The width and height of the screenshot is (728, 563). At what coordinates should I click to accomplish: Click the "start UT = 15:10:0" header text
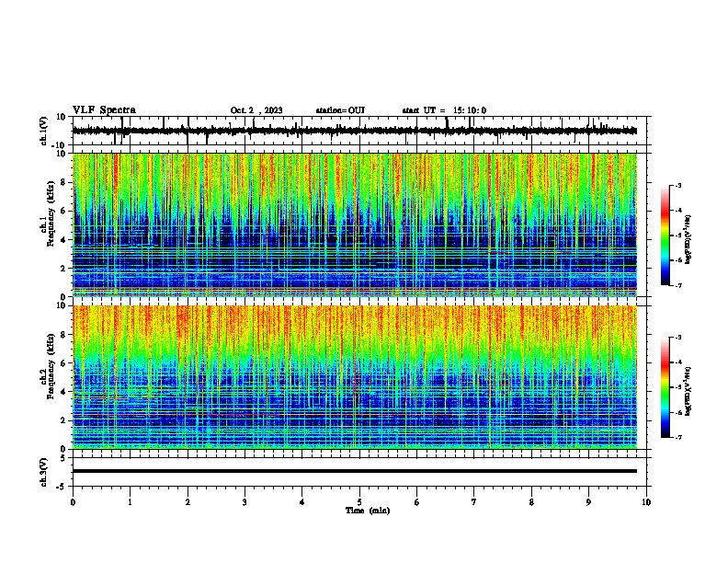click(x=444, y=110)
